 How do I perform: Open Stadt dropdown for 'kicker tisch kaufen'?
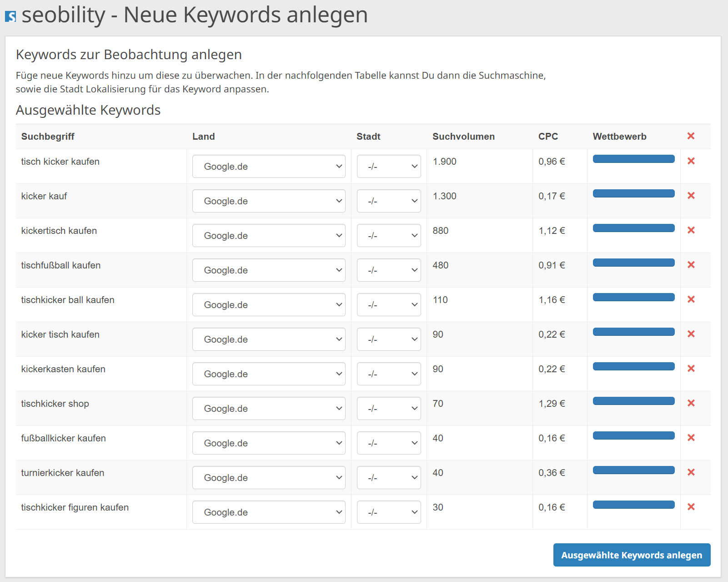point(389,339)
